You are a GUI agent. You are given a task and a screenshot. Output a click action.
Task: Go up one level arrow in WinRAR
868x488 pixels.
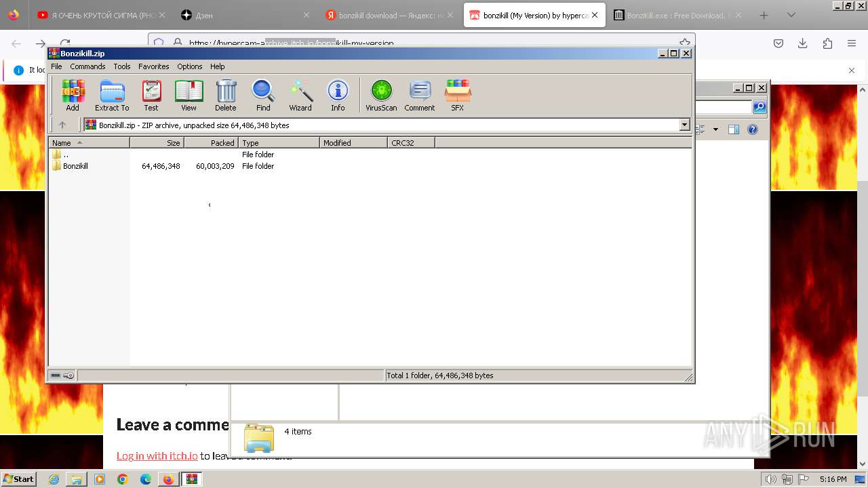click(x=62, y=125)
